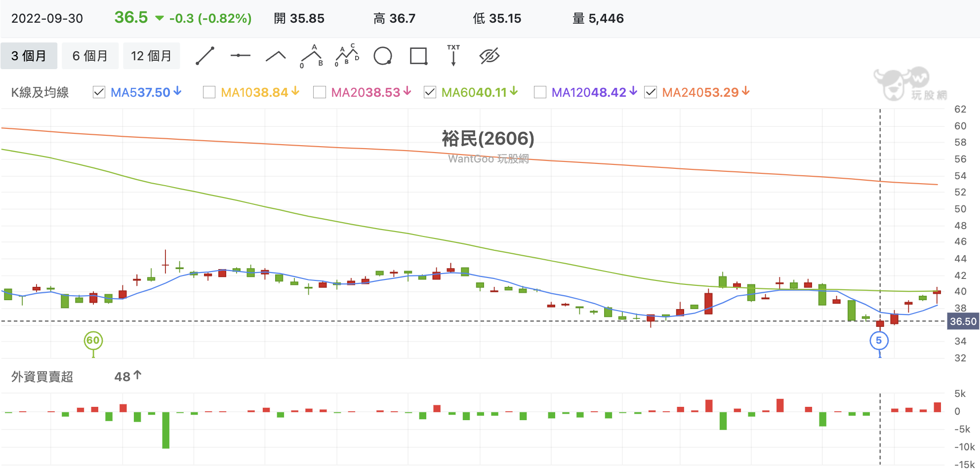Select the ABC wave pattern tool
980x472 pixels.
point(311,56)
